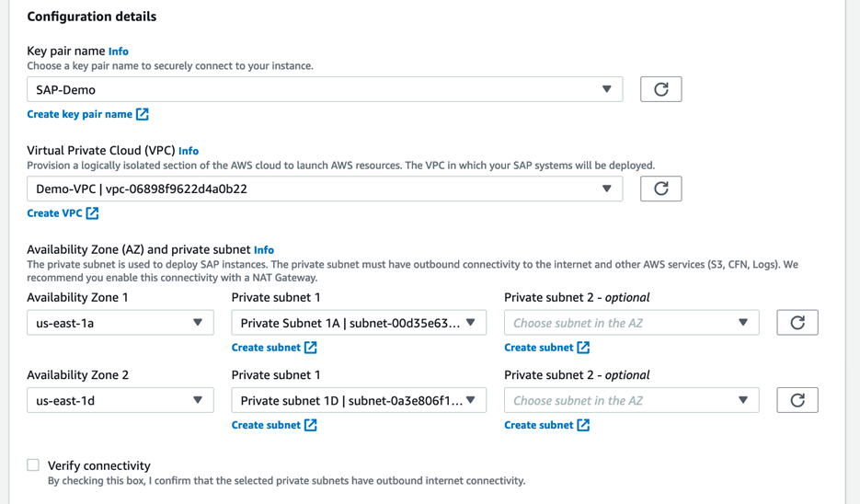Change the us-east-1d Availability Zone selection
The height and width of the screenshot is (504, 860).
pos(120,400)
